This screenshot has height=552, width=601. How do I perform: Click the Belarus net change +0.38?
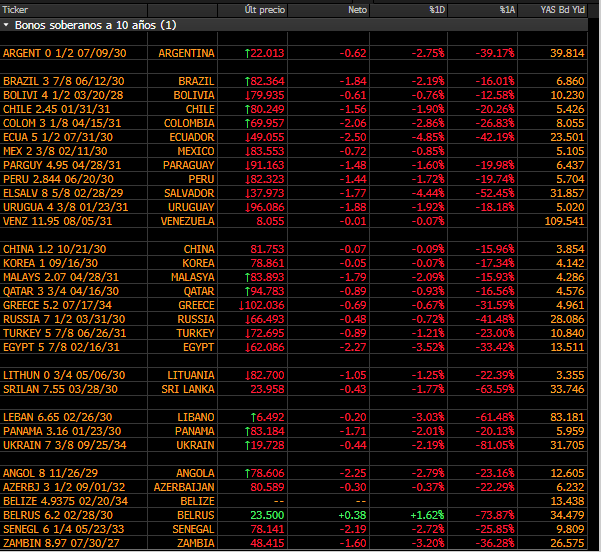click(x=352, y=515)
